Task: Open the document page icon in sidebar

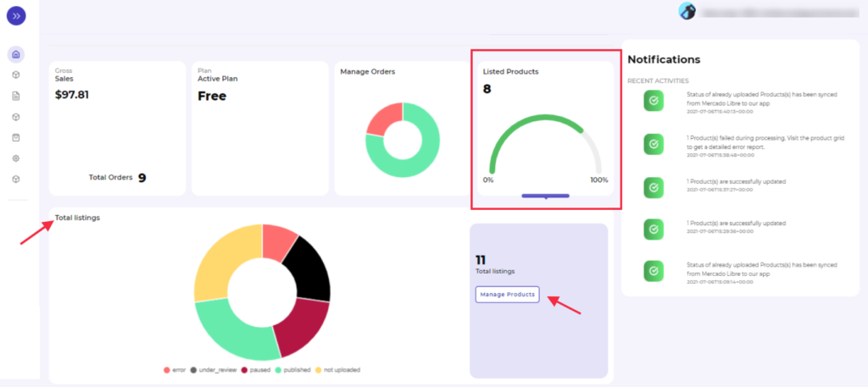Action: tap(16, 97)
